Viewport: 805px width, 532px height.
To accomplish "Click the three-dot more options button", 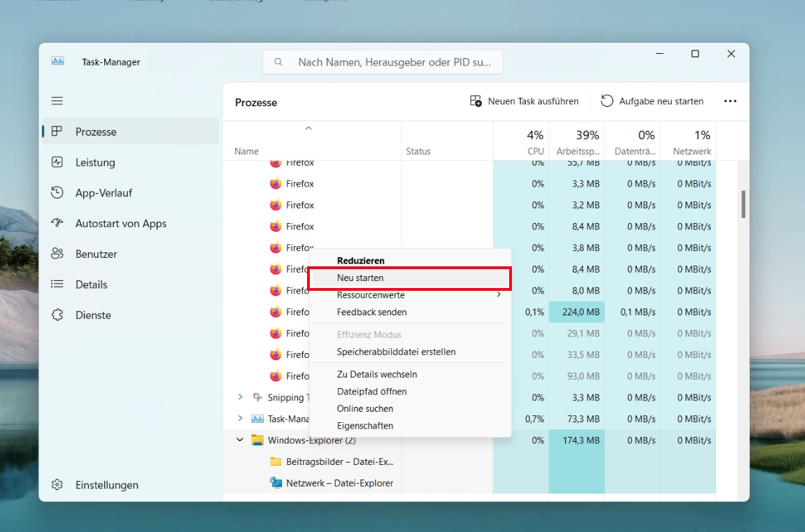I will point(730,101).
